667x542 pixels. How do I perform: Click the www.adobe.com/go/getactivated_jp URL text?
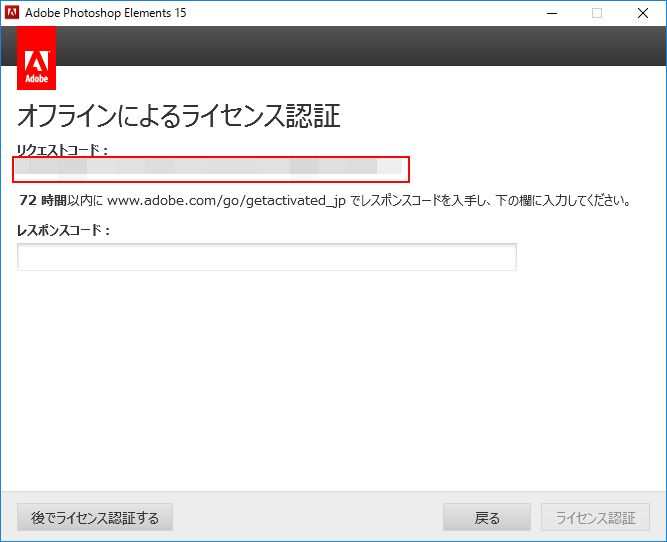coord(226,200)
